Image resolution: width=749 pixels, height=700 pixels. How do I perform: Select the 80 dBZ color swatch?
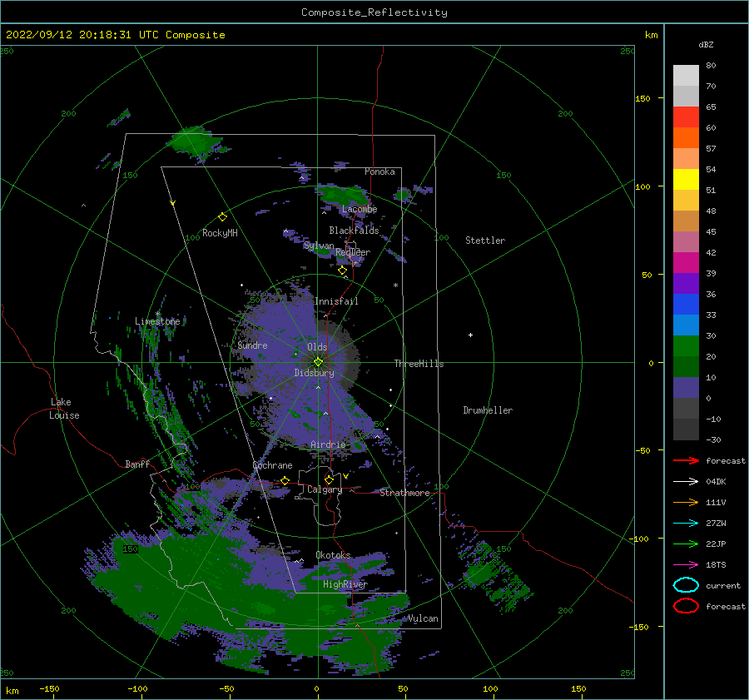(686, 76)
